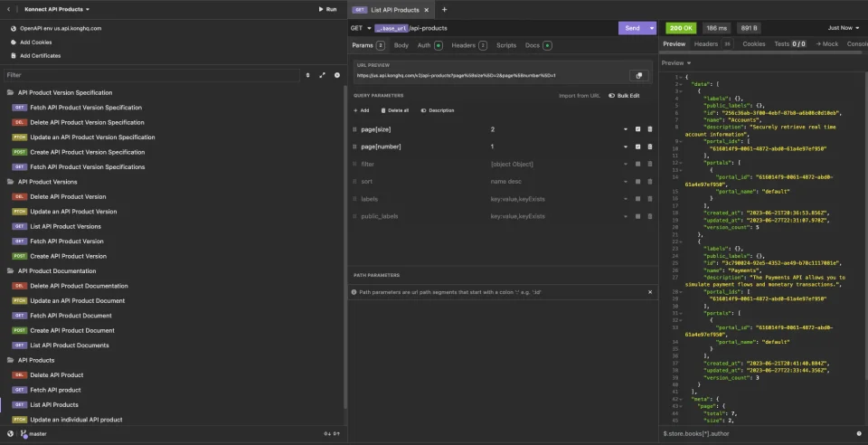Enable the labels parameter checkbox
Image resolution: width=868 pixels, height=445 pixels.
(x=637, y=199)
